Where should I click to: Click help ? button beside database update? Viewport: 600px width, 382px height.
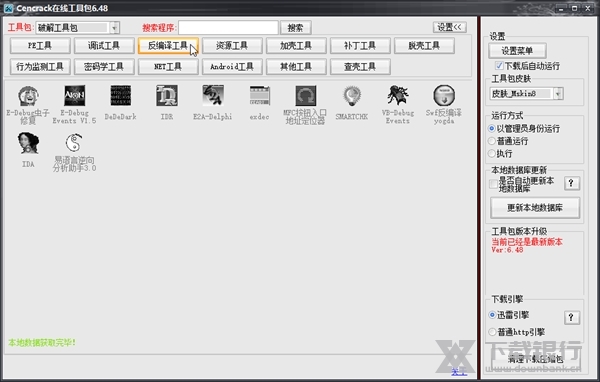572,183
